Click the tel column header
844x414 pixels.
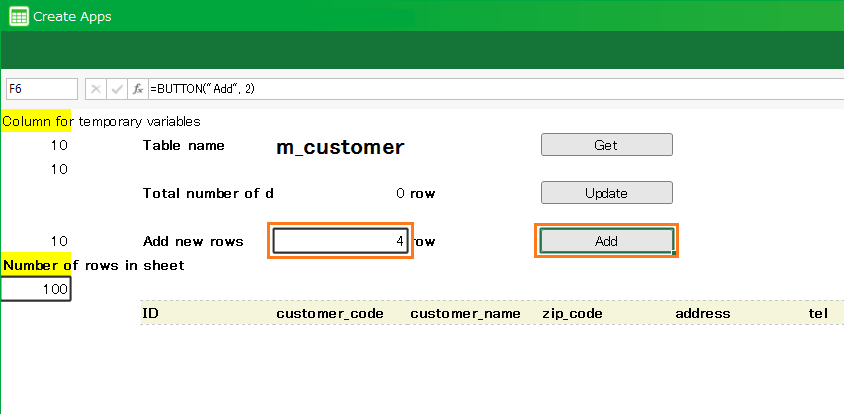pos(819,314)
